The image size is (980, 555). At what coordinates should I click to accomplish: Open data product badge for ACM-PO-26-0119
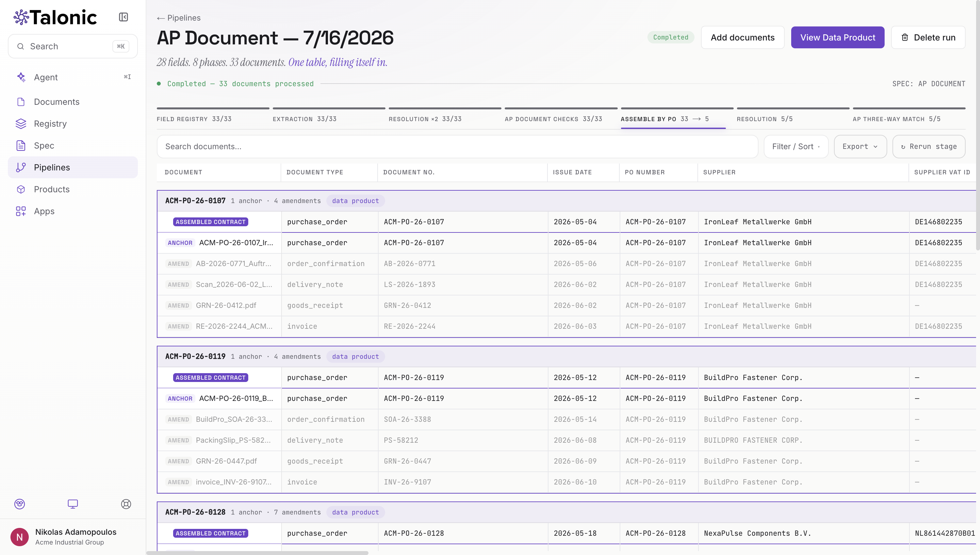coord(355,357)
